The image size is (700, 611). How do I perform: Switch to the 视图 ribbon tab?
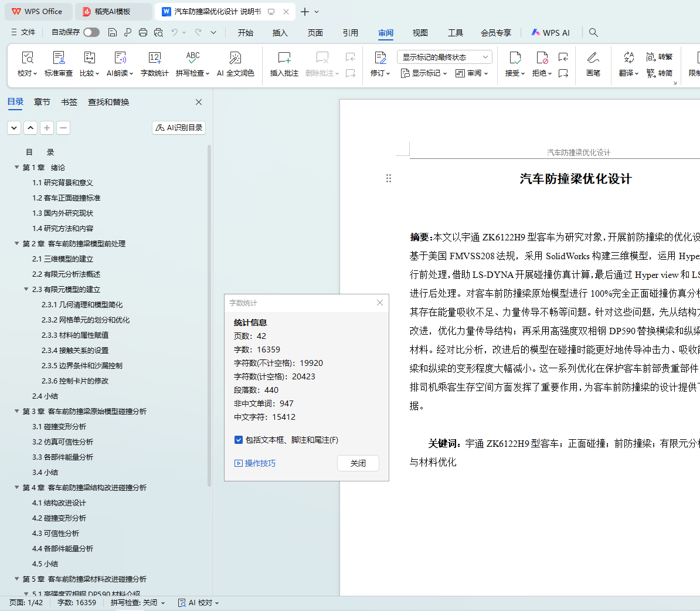[x=420, y=33]
